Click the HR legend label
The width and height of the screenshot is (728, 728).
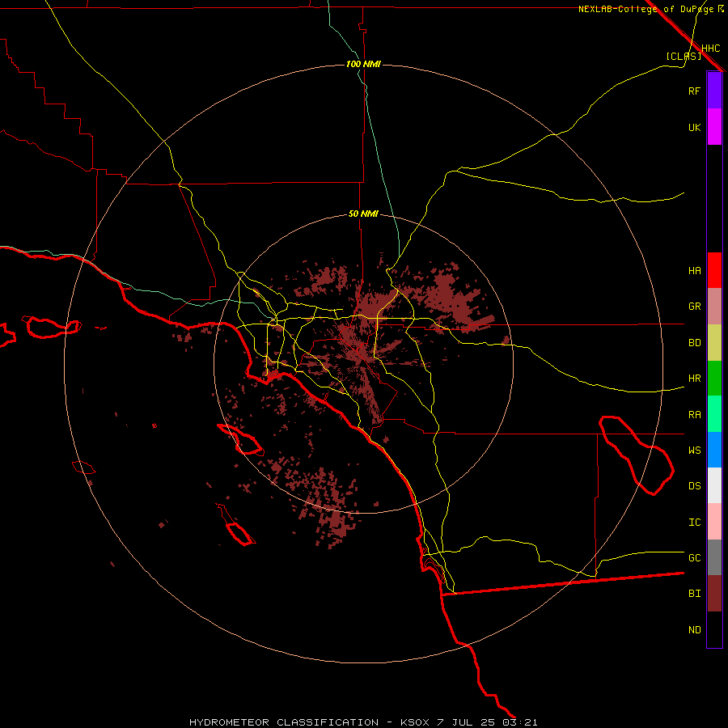click(694, 379)
